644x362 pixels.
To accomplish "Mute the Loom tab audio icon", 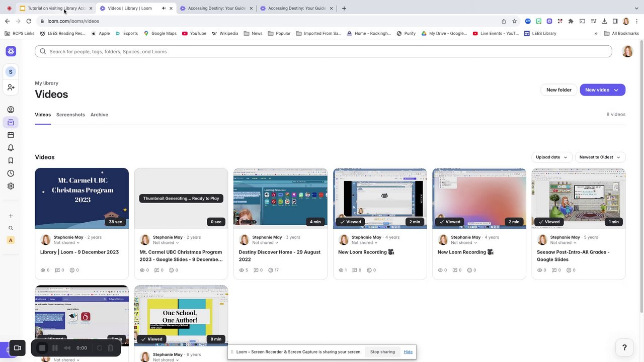I will pos(164,8).
